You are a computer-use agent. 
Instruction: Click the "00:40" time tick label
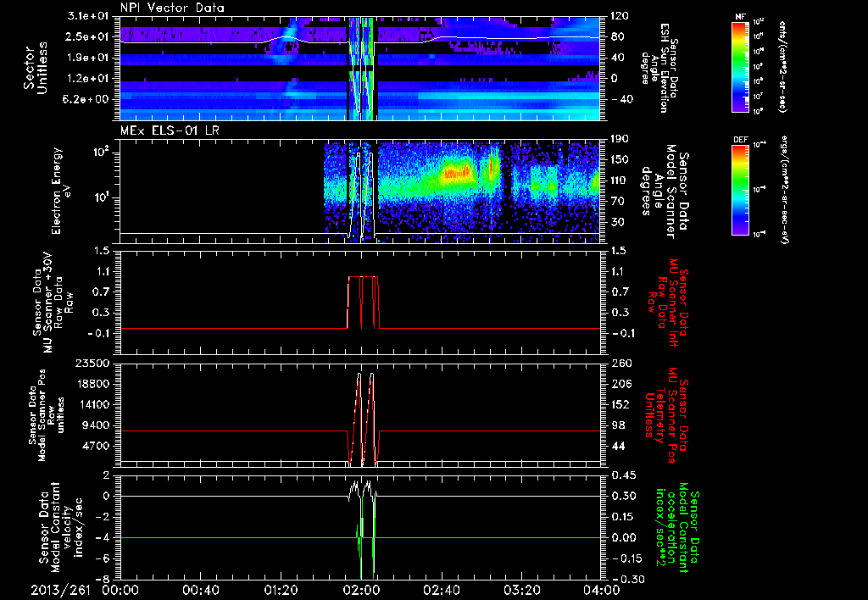pos(200,591)
